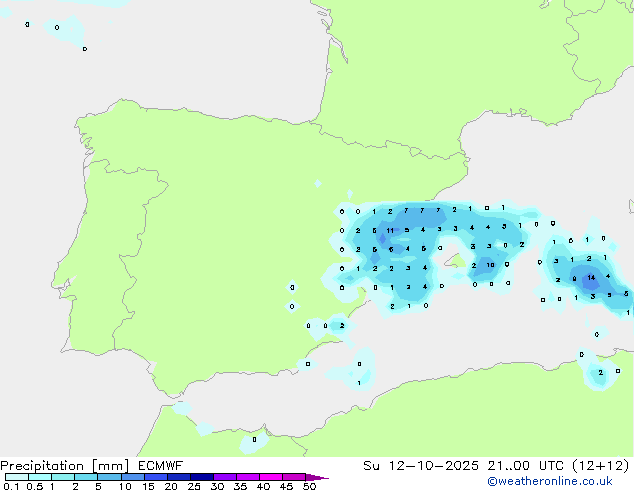This screenshot has width=634, height=490.
Task: Click the 11 mm precipitation value marker
Action: (390, 230)
